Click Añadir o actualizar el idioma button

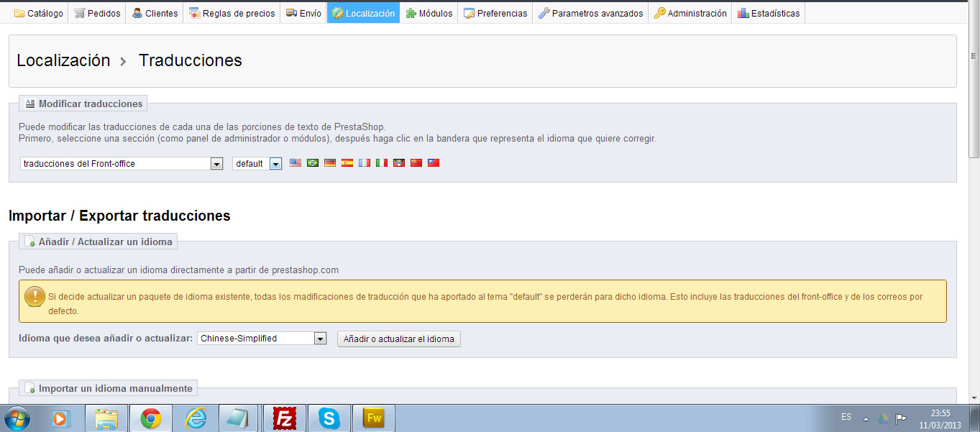(399, 339)
